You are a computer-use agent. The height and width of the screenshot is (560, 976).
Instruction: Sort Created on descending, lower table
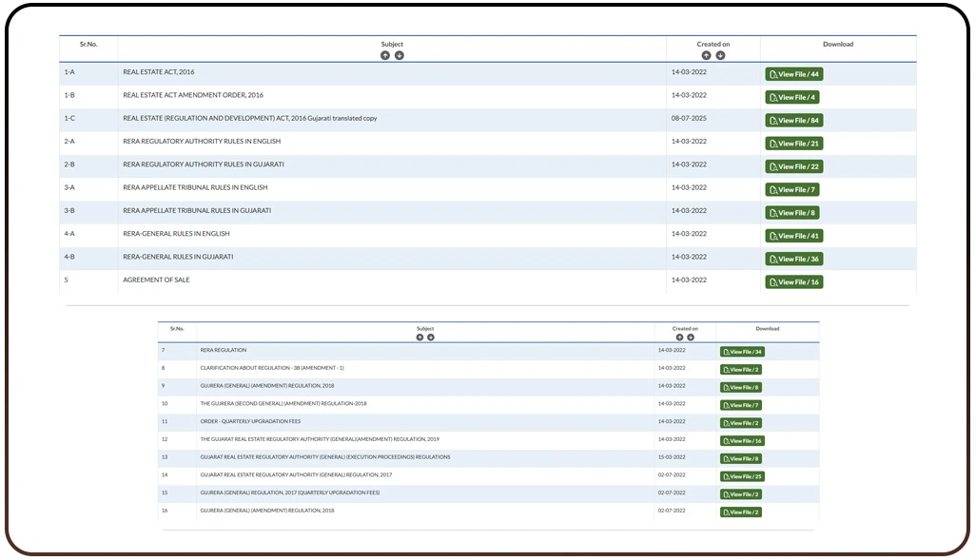pos(691,337)
